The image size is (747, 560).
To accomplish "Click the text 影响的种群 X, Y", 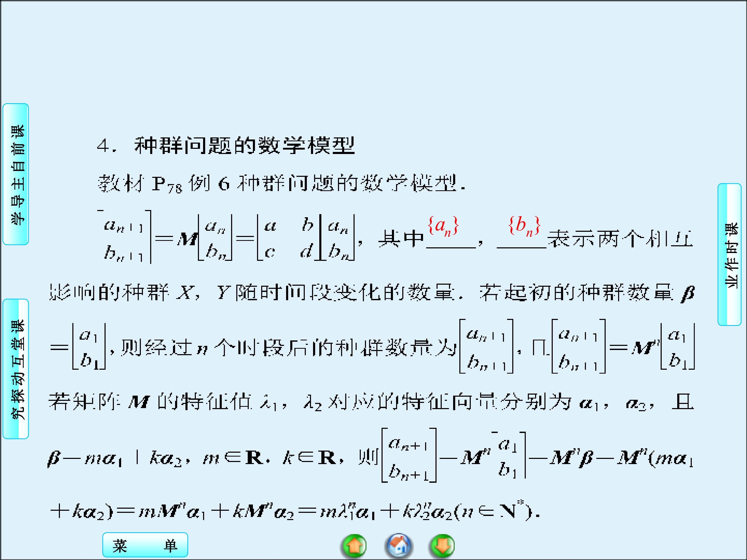I will 141,293.
